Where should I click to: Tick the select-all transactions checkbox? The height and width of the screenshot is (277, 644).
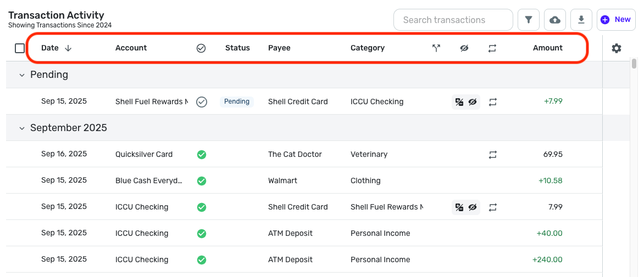click(x=20, y=48)
